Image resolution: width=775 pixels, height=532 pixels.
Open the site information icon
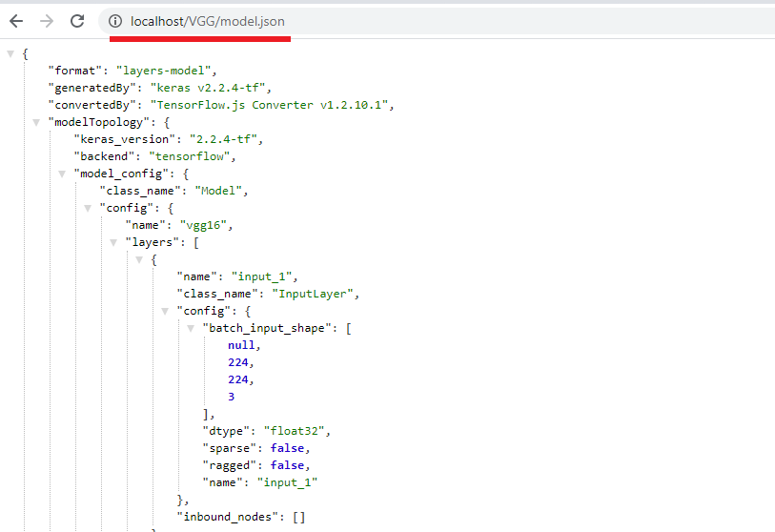click(115, 21)
